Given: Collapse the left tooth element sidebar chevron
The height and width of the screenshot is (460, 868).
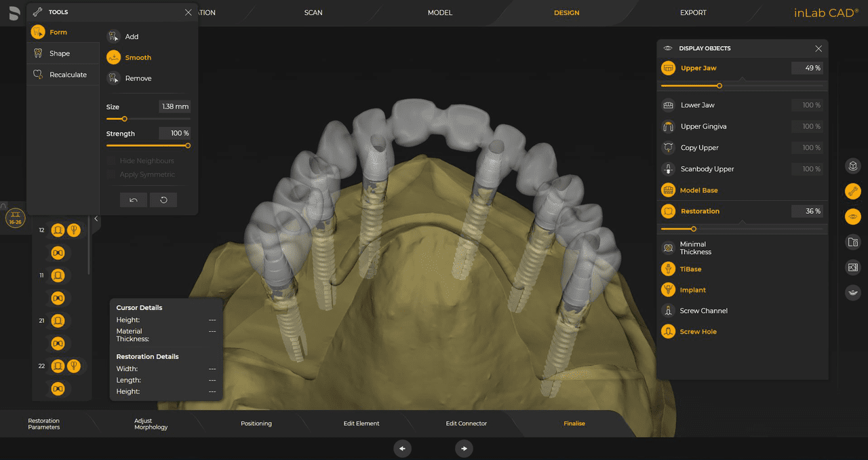Looking at the screenshot, I should [96, 218].
